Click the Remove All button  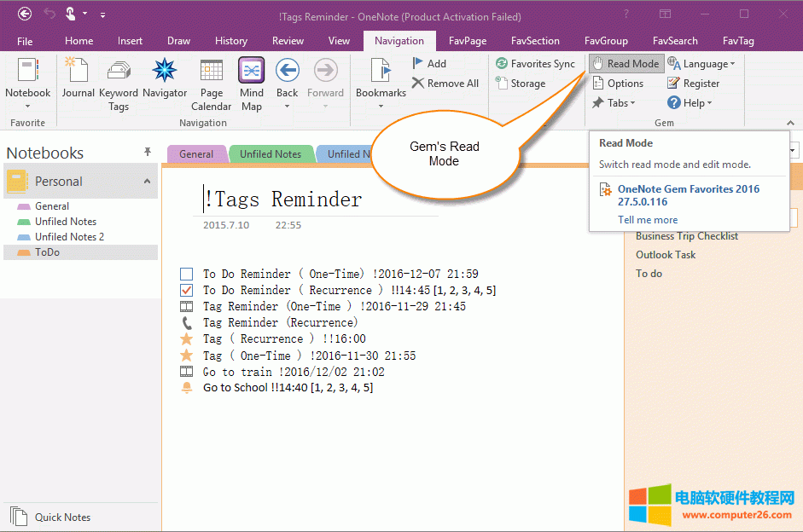[445, 83]
